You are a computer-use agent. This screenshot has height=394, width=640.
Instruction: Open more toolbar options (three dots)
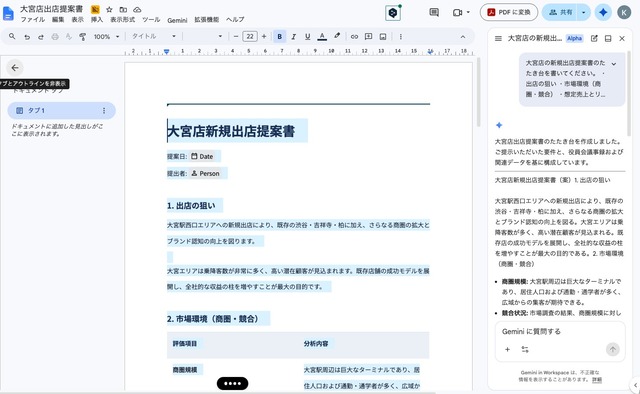(x=400, y=37)
